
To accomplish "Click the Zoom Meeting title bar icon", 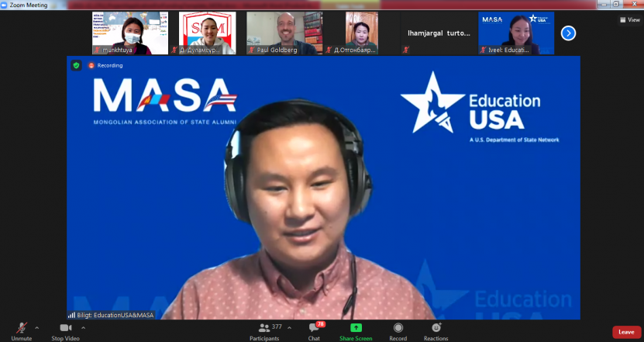I will pos(4,5).
